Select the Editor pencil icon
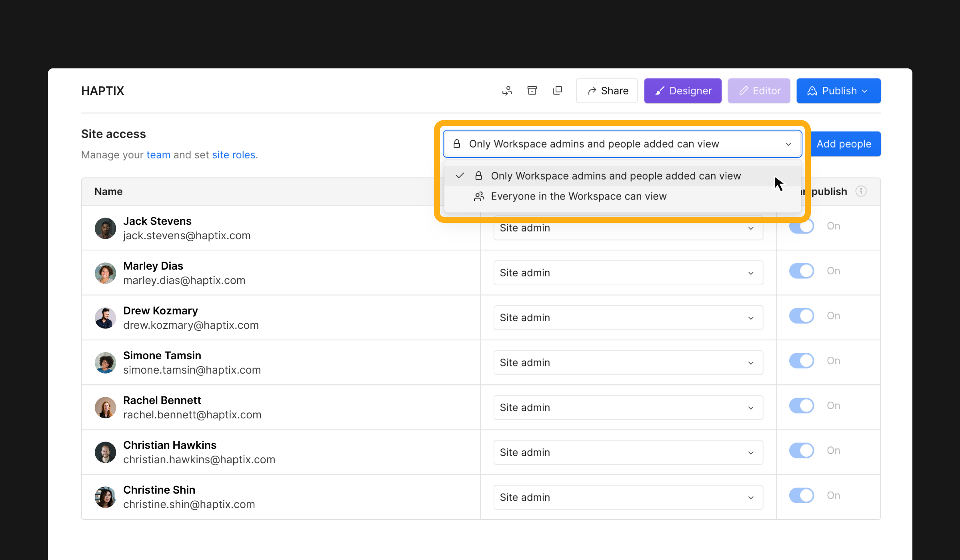The height and width of the screenshot is (560, 960). pyautogui.click(x=744, y=90)
